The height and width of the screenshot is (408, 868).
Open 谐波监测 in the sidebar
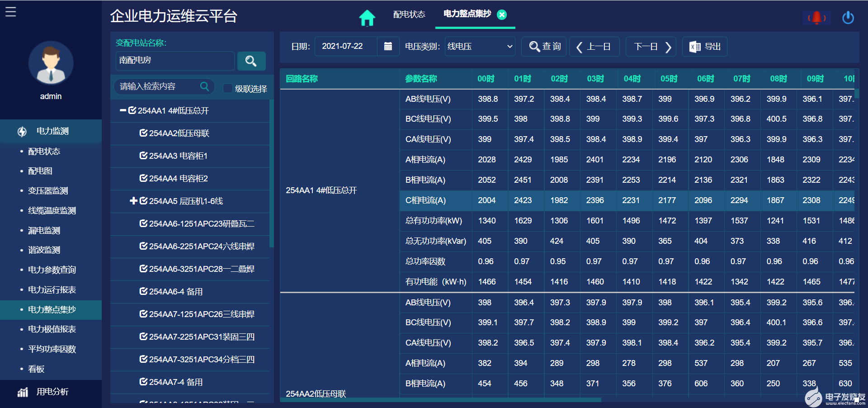[44, 250]
